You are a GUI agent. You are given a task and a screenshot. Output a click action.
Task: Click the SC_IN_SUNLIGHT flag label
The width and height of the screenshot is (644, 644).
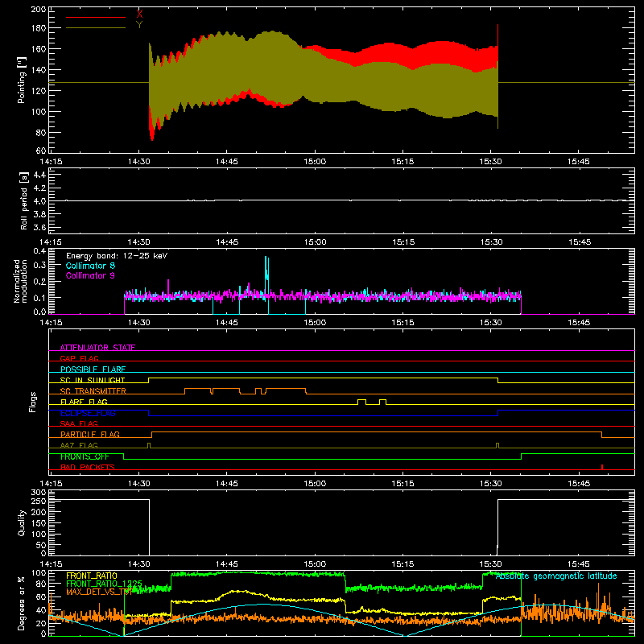(x=93, y=380)
